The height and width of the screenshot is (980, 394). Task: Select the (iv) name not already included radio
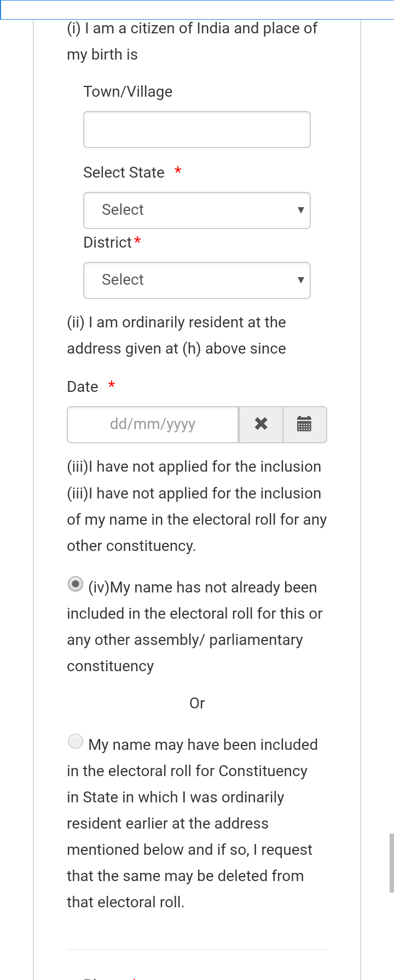pyautogui.click(x=76, y=584)
